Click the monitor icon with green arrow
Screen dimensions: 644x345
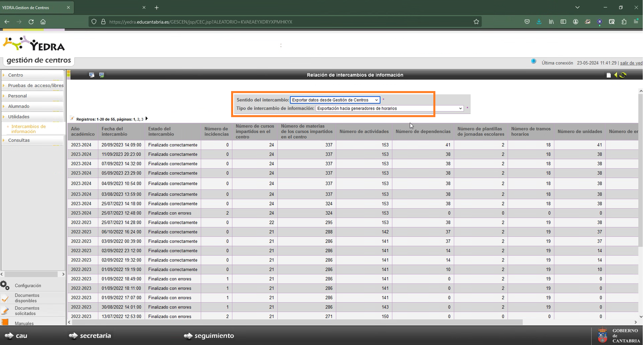point(102,75)
